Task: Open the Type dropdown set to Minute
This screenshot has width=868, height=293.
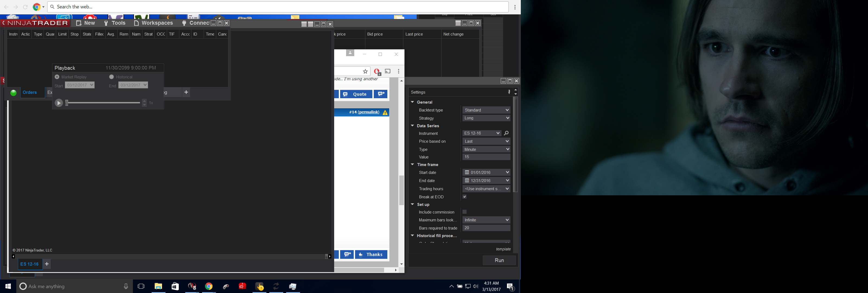Action: tap(486, 149)
